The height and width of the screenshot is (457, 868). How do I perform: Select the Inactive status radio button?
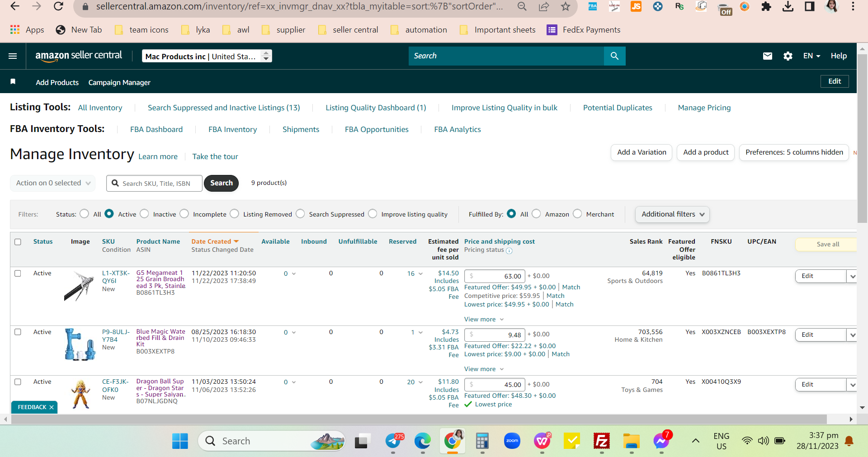pyautogui.click(x=144, y=214)
